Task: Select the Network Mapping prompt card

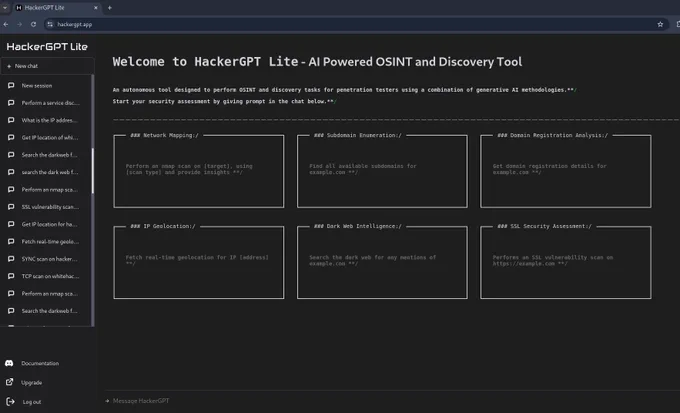Action: (199, 171)
